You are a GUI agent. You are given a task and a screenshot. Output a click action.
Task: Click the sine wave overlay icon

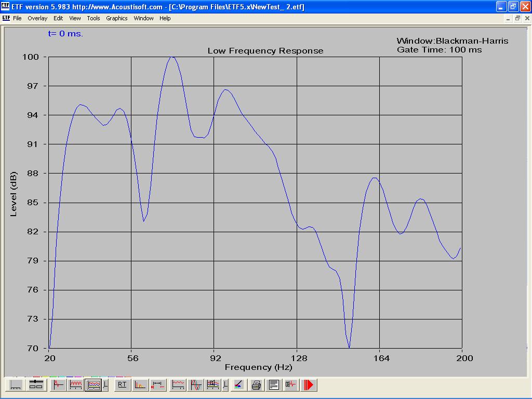[x=196, y=385]
